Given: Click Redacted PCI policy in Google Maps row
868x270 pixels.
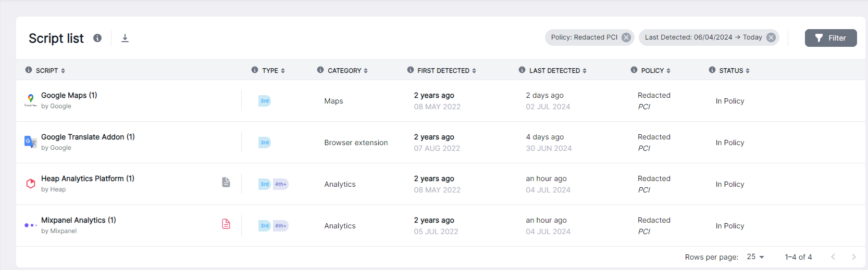Looking at the screenshot, I should coord(654,101).
